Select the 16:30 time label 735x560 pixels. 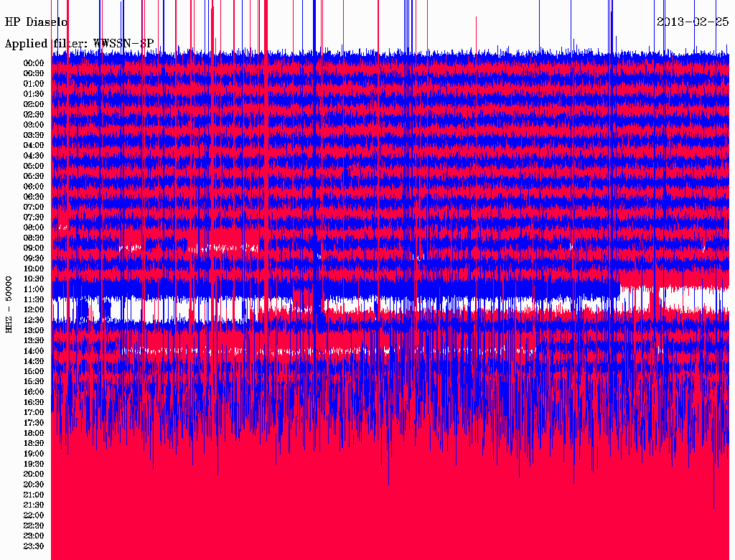[x=34, y=403]
